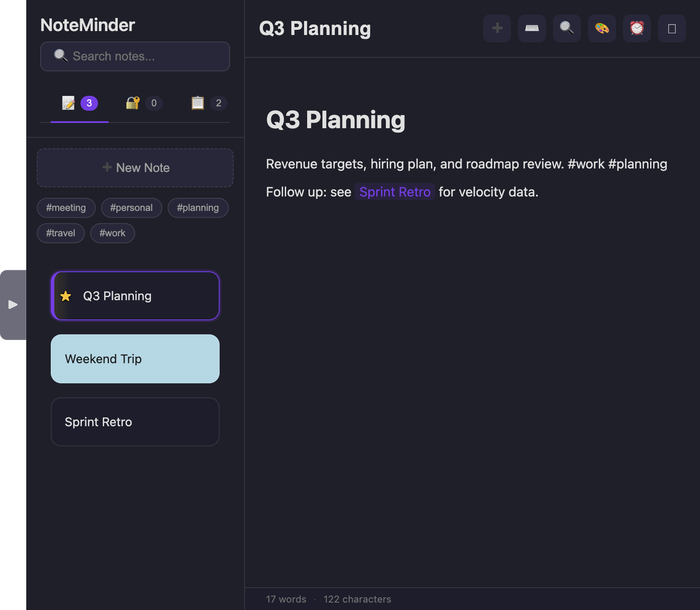Select the #travel tag filter
This screenshot has height=610, width=700.
[61, 233]
